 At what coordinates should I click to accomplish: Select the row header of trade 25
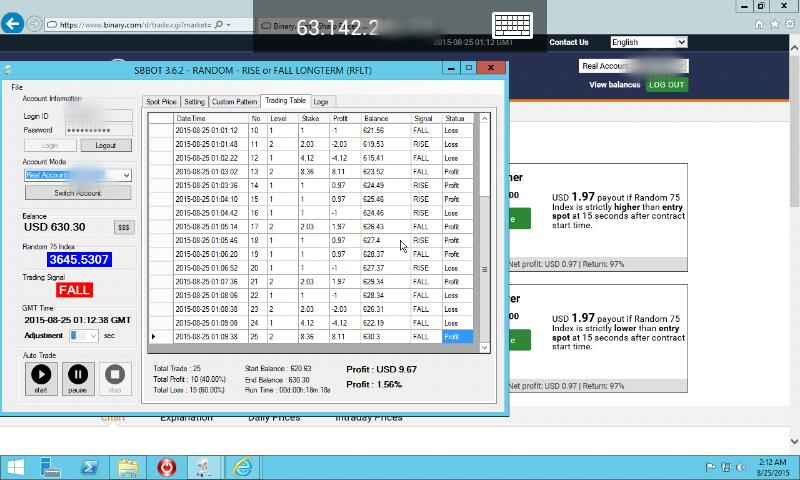tap(161, 337)
